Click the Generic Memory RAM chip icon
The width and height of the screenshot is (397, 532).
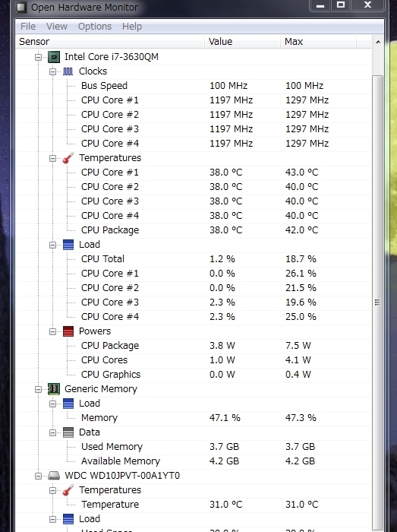coord(54,389)
